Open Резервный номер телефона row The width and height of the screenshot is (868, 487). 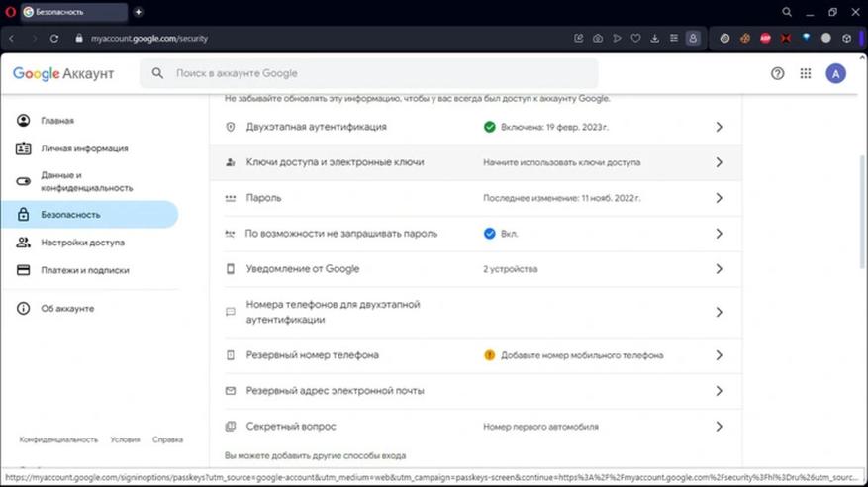475,355
